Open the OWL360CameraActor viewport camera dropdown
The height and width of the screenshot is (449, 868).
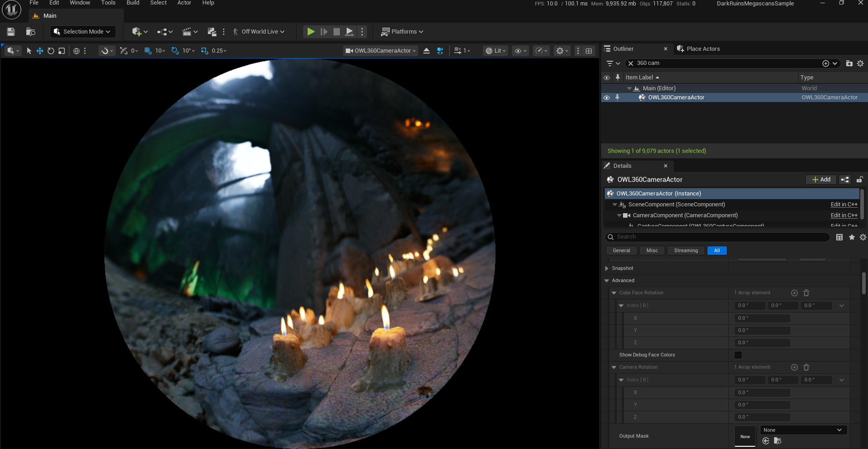[x=381, y=51]
